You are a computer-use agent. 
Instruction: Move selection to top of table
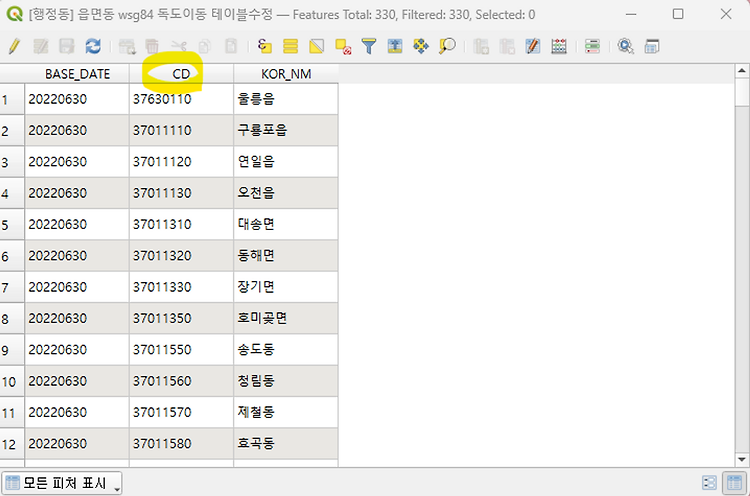pos(395,46)
